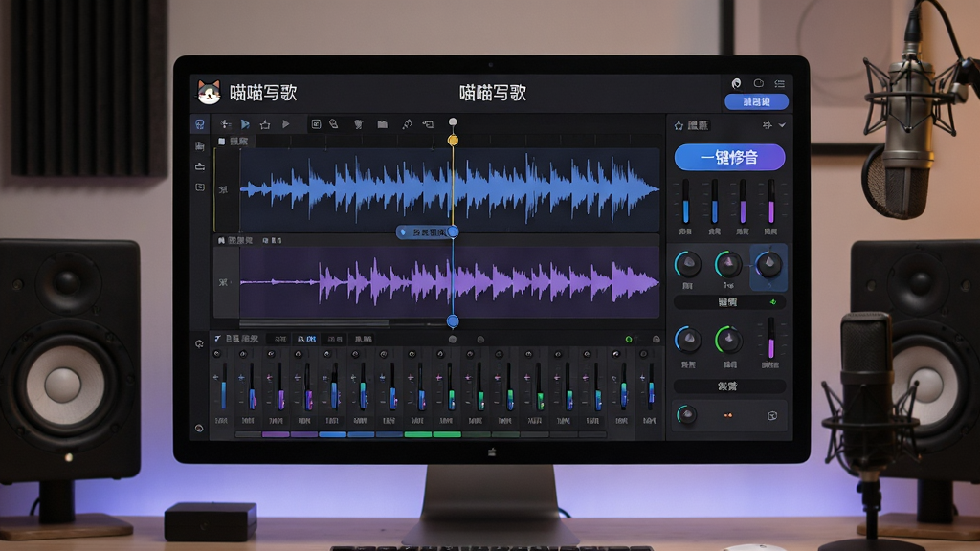Click the third icon in left sidebar
Screen dimensions: 980x551
click(x=199, y=166)
